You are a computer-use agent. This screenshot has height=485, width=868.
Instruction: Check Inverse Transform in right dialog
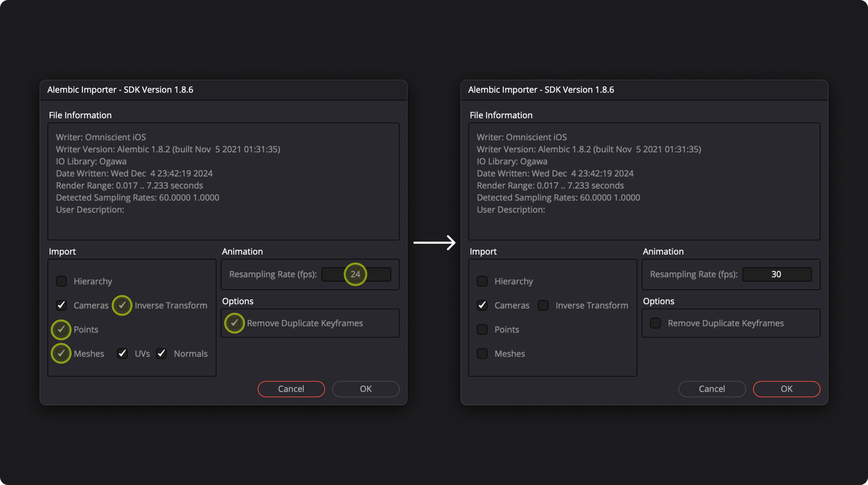(543, 305)
